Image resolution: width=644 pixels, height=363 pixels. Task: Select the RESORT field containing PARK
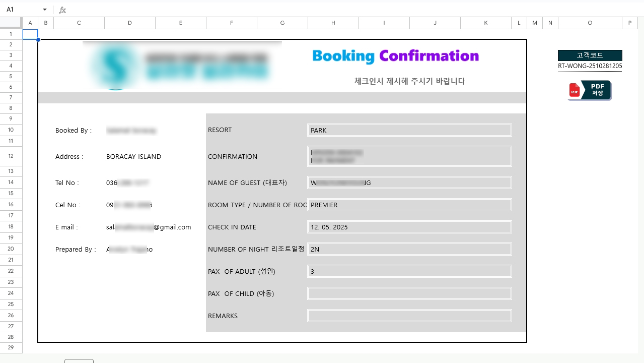tap(409, 130)
